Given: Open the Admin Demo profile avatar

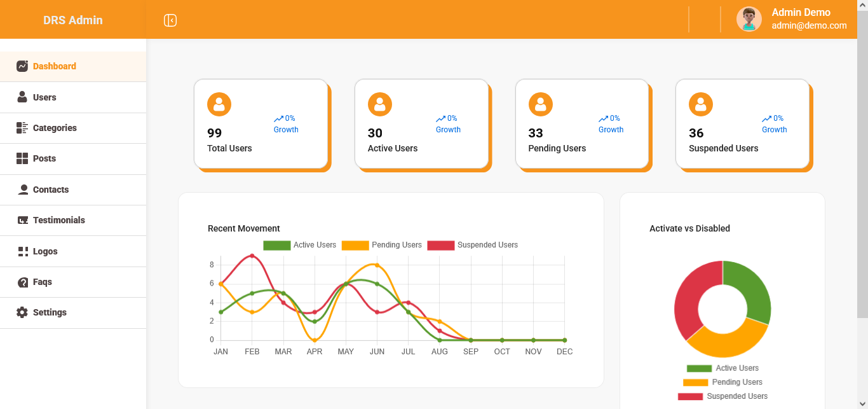Looking at the screenshot, I should pos(749,19).
